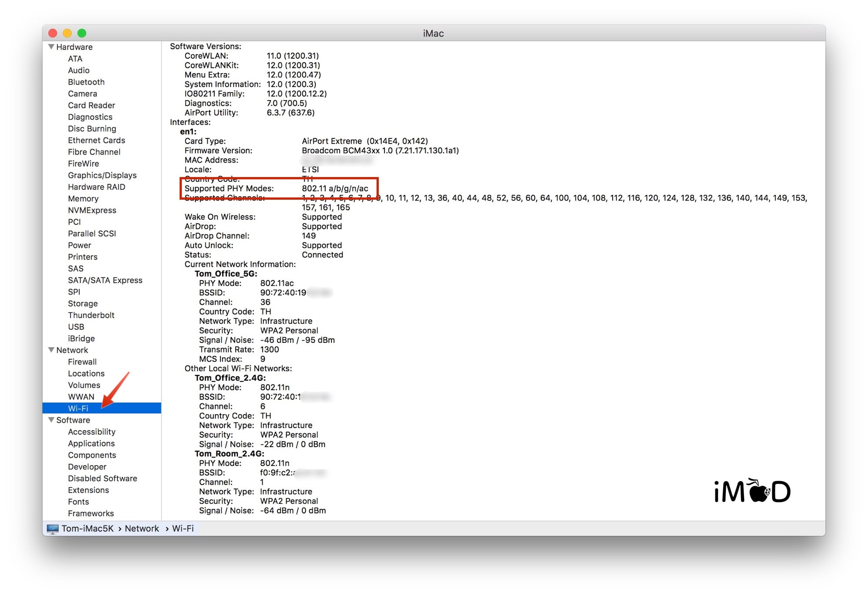Open Storage information
The height and width of the screenshot is (596, 868).
tap(83, 303)
